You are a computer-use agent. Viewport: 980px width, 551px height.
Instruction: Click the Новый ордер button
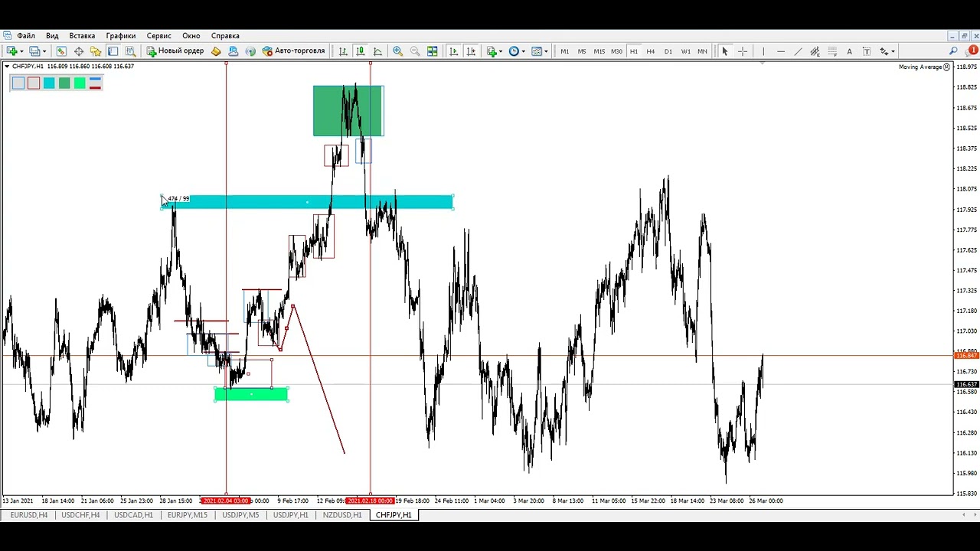click(x=175, y=51)
